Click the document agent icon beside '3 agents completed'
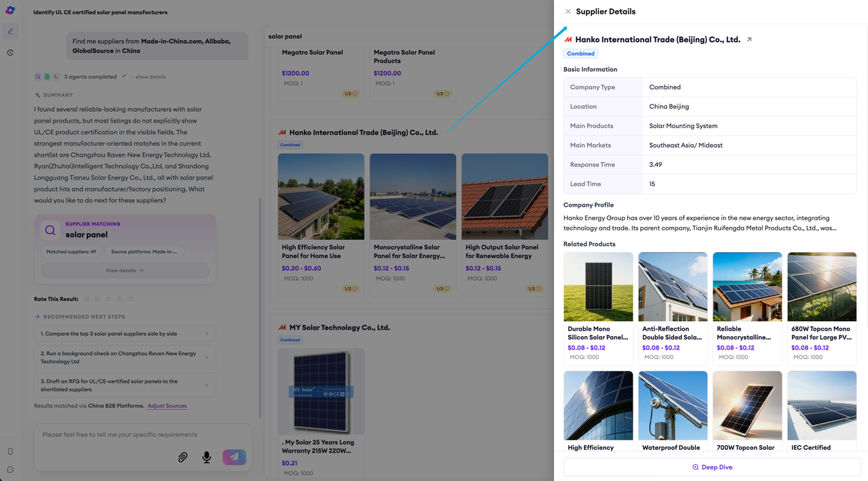This screenshot has width=868, height=481. click(47, 77)
